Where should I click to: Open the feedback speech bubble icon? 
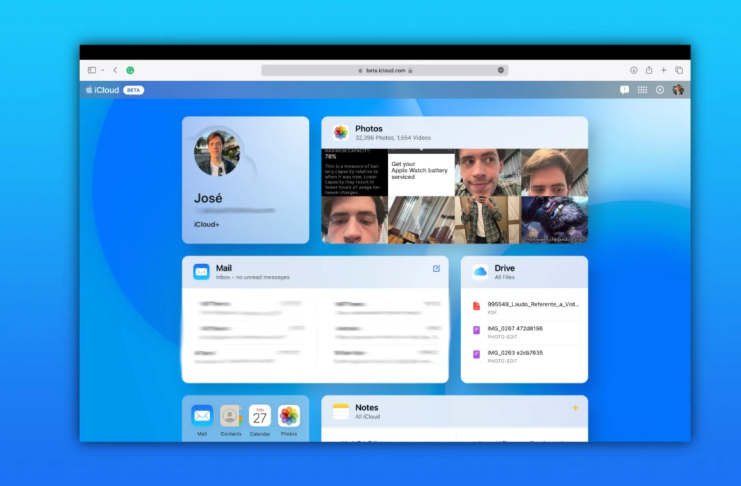tap(624, 90)
